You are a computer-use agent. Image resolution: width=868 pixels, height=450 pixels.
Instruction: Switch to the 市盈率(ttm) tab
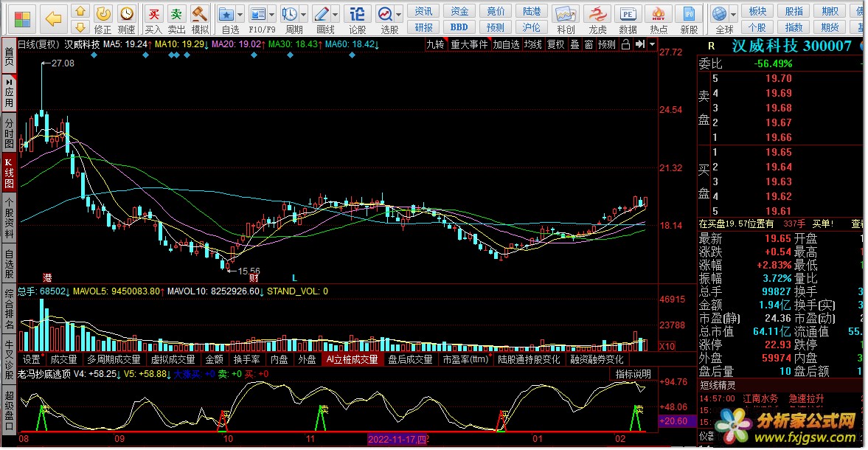465,360
